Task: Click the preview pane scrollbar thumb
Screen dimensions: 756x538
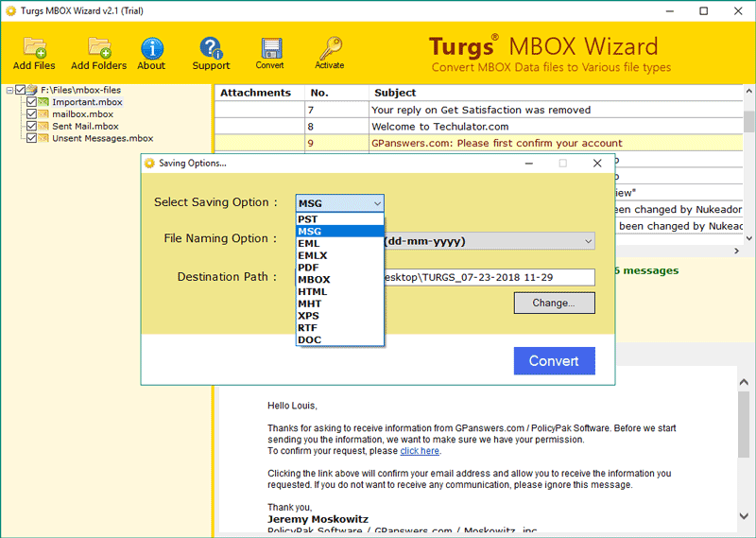Action: coord(744,425)
